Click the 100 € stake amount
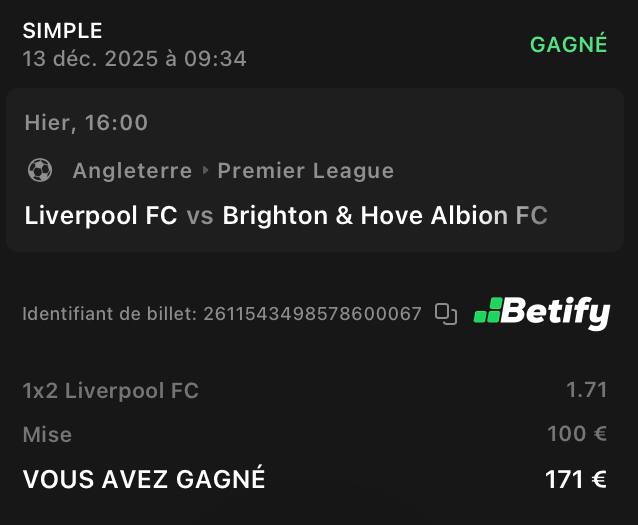638x525 pixels. [x=578, y=435]
